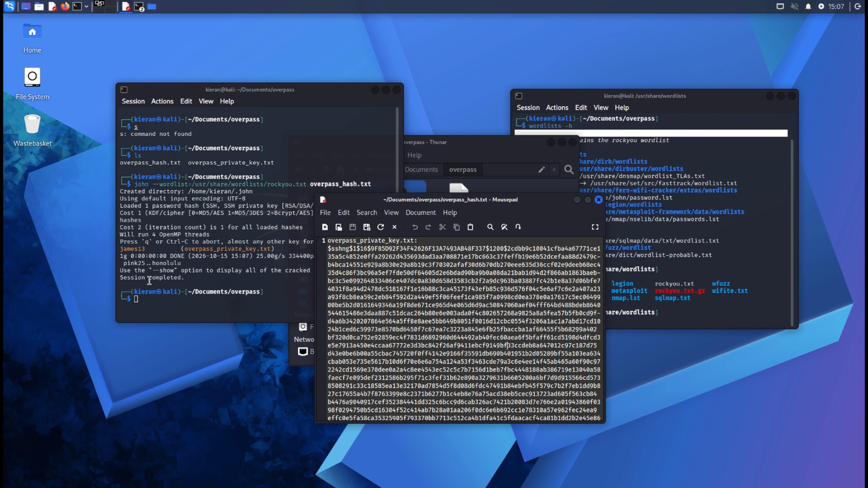
Task: Click the Save icon in Mousepad
Action: (352, 227)
